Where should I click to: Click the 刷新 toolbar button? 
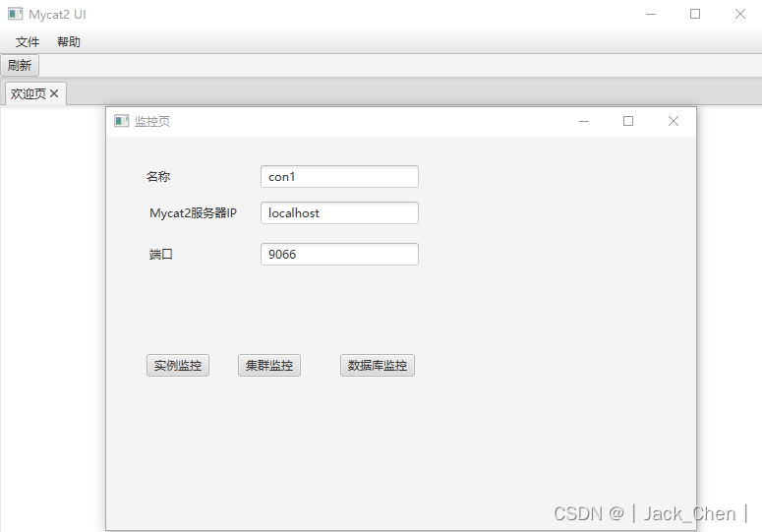tap(20, 65)
